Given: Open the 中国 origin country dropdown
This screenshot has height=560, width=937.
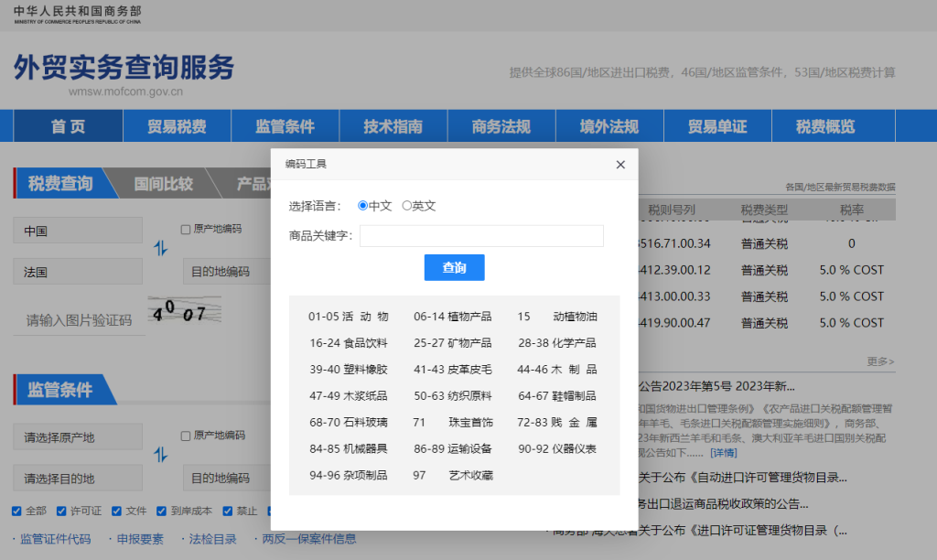Looking at the screenshot, I should (78, 231).
